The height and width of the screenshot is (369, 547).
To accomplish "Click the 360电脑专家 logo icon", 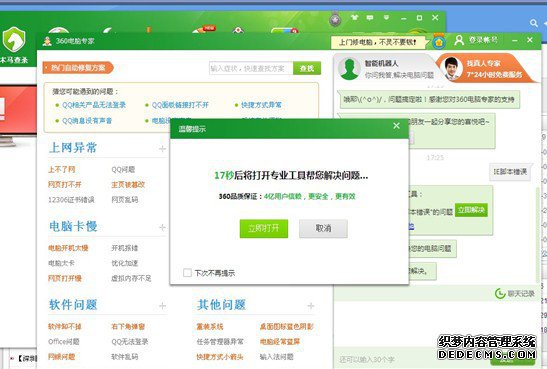I will click(x=47, y=41).
